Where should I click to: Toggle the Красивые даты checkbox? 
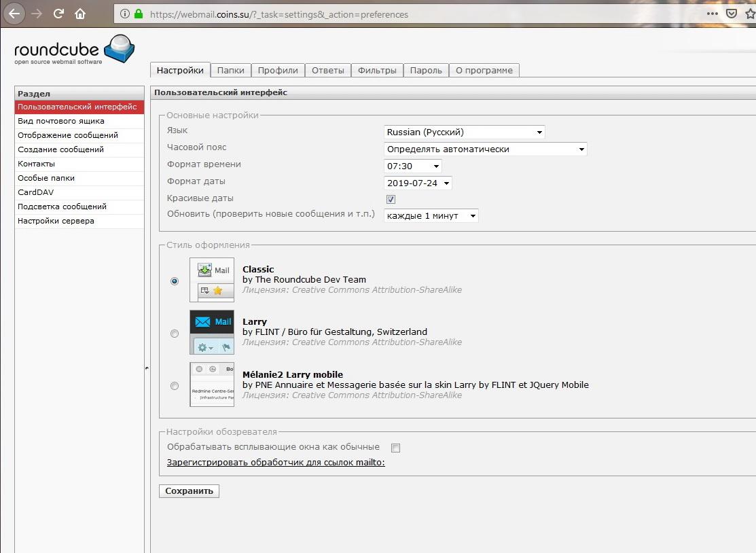pyautogui.click(x=391, y=199)
